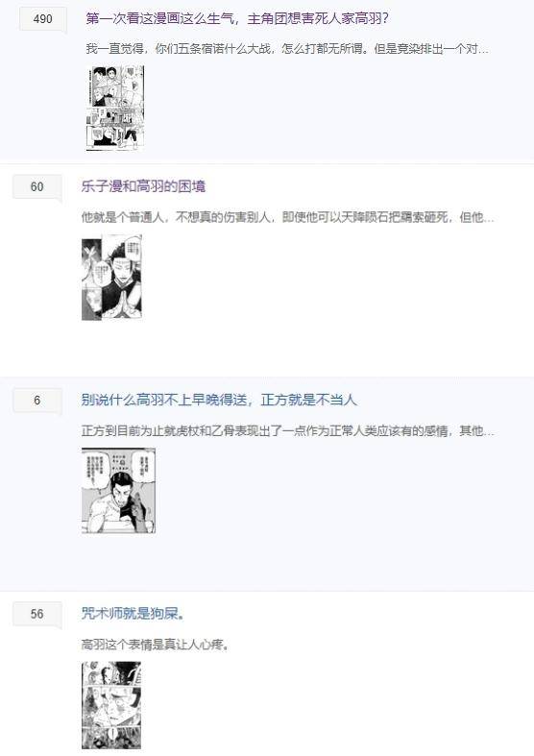Open the post 乐子漫和高羽的困境

143,186
